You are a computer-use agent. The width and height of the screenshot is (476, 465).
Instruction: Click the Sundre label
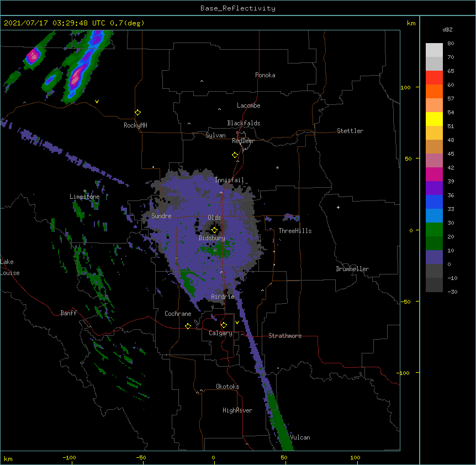click(x=161, y=216)
